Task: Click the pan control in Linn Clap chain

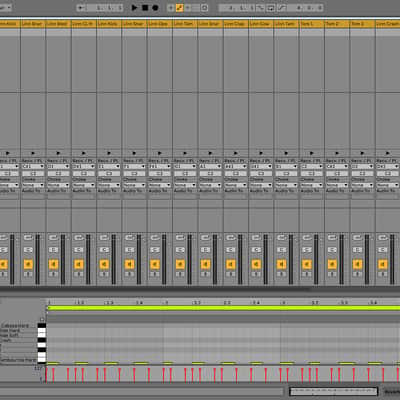Action: (x=231, y=250)
